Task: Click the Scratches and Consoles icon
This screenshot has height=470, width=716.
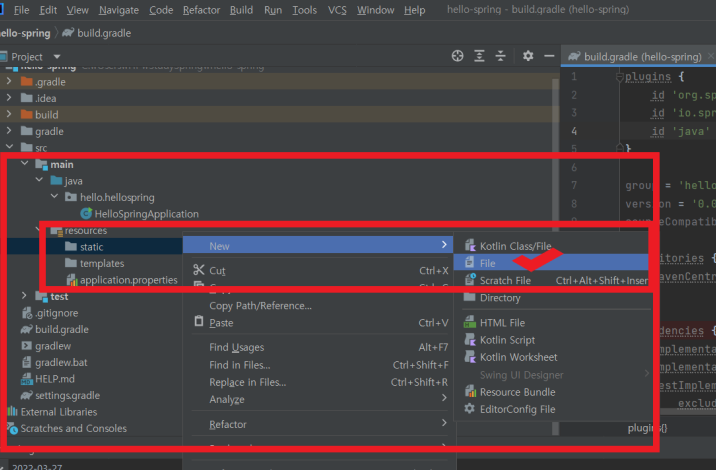Action: coord(12,428)
